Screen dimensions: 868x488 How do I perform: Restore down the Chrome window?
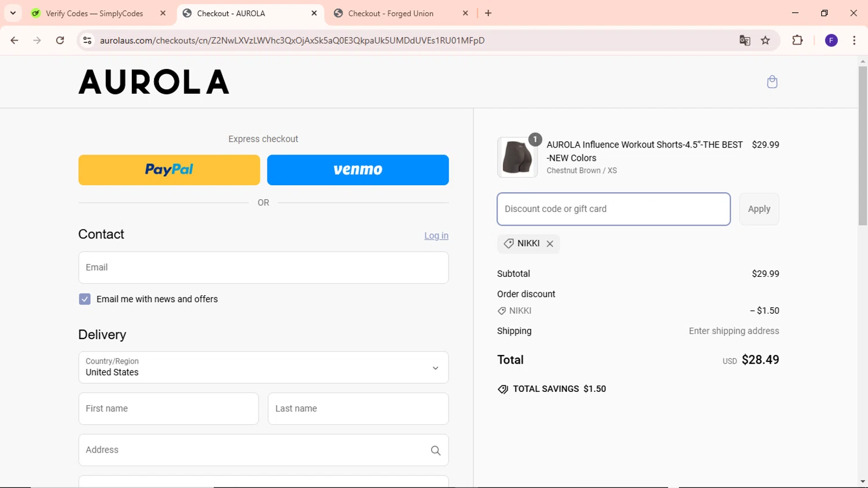point(824,13)
